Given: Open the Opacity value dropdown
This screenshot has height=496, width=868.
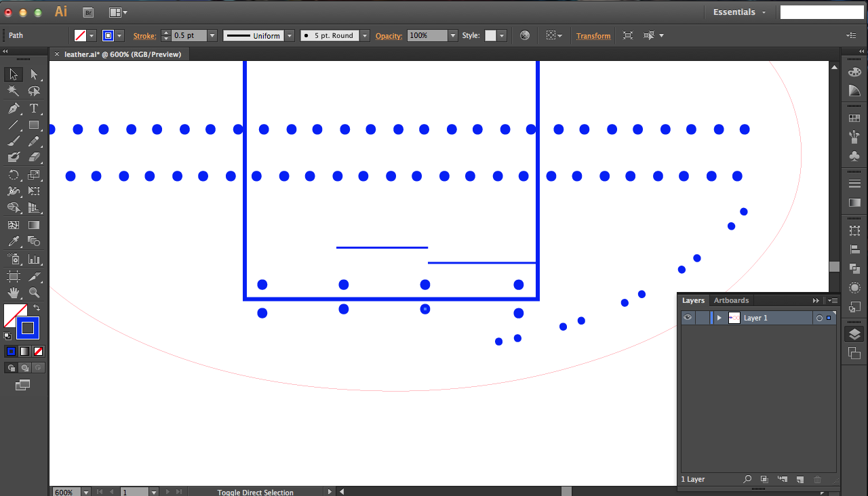Looking at the screenshot, I should coord(453,35).
